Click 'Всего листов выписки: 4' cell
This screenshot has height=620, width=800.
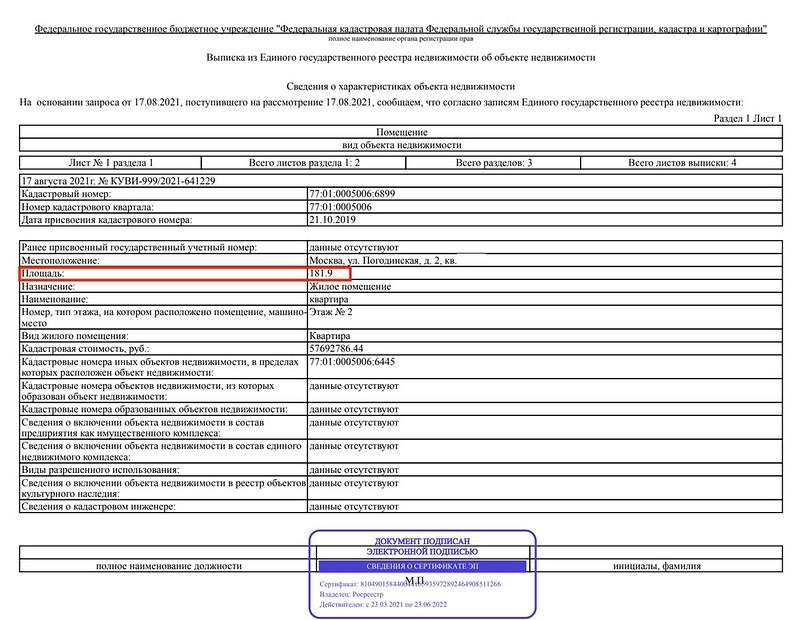point(682,163)
